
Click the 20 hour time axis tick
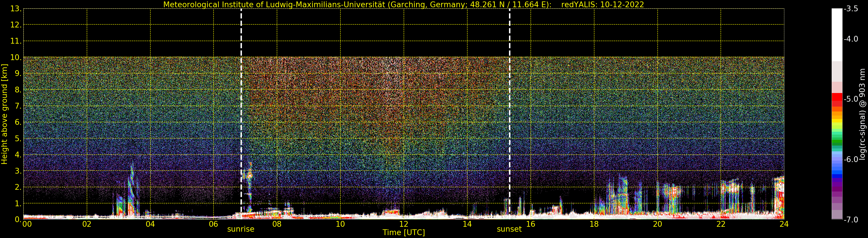point(657,224)
